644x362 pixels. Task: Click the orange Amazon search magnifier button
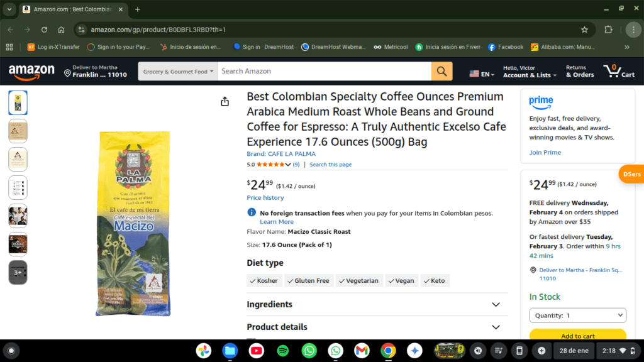pos(441,72)
